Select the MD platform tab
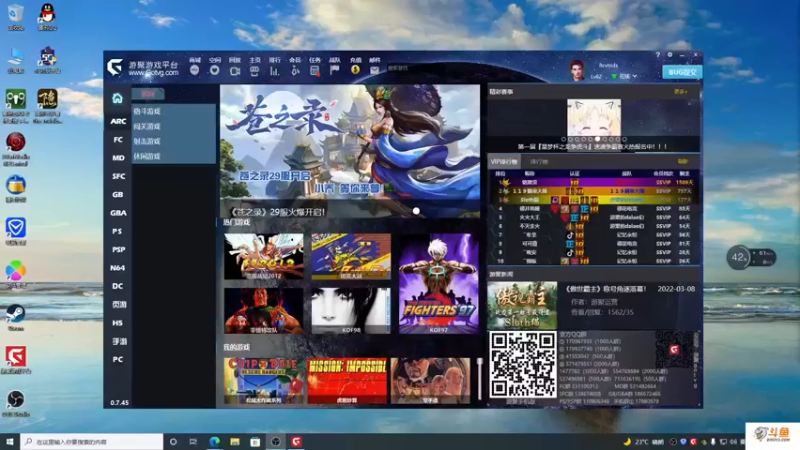Viewport: 800px width, 450px height. [118, 158]
